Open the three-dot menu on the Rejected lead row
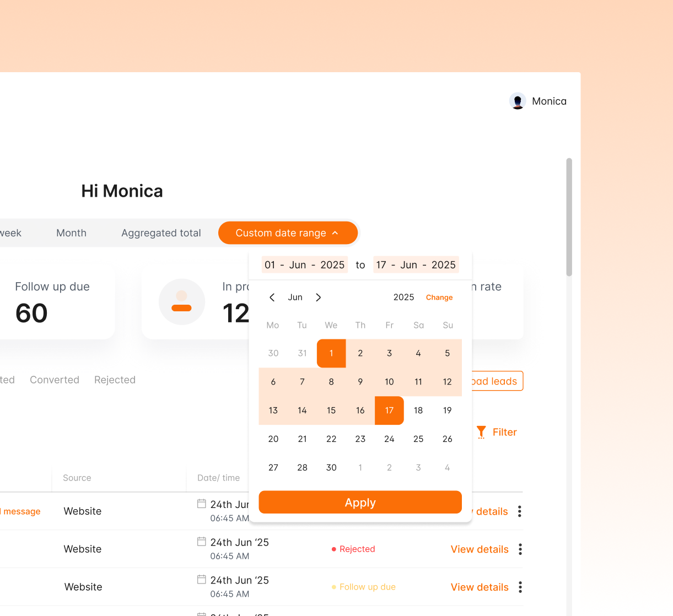The width and height of the screenshot is (673, 616). tap(519, 549)
